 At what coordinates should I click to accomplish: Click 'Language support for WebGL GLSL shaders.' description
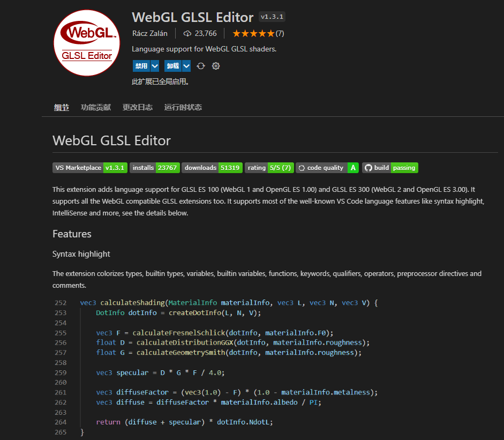point(204,49)
